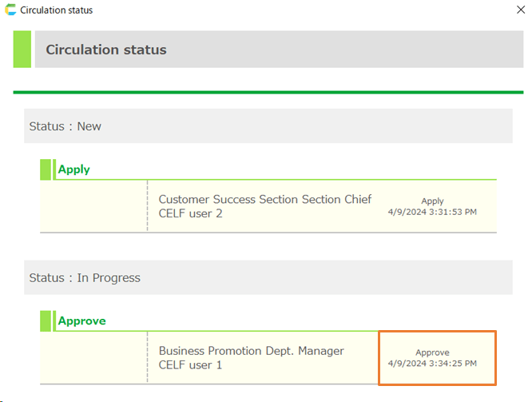Close the Circulation status window
This screenshot has width=532, height=402.
(522, 10)
